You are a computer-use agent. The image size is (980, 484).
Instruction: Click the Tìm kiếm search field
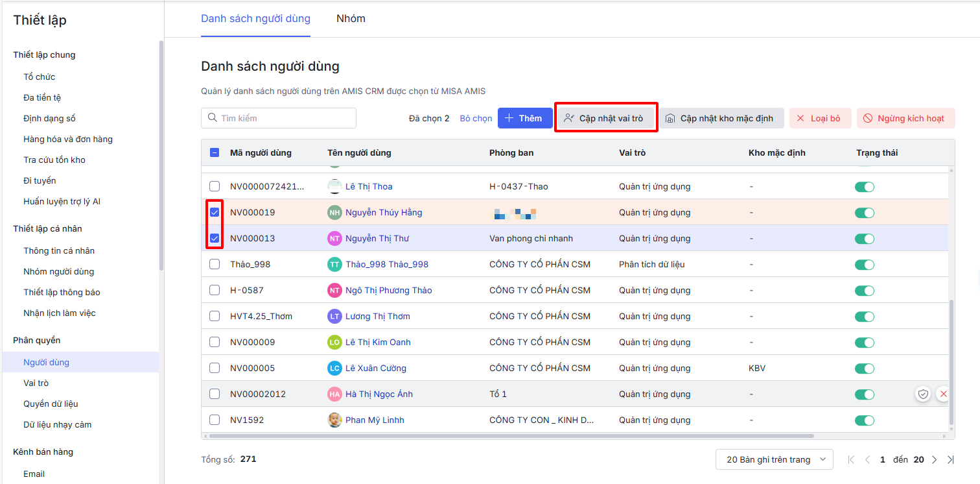[285, 118]
